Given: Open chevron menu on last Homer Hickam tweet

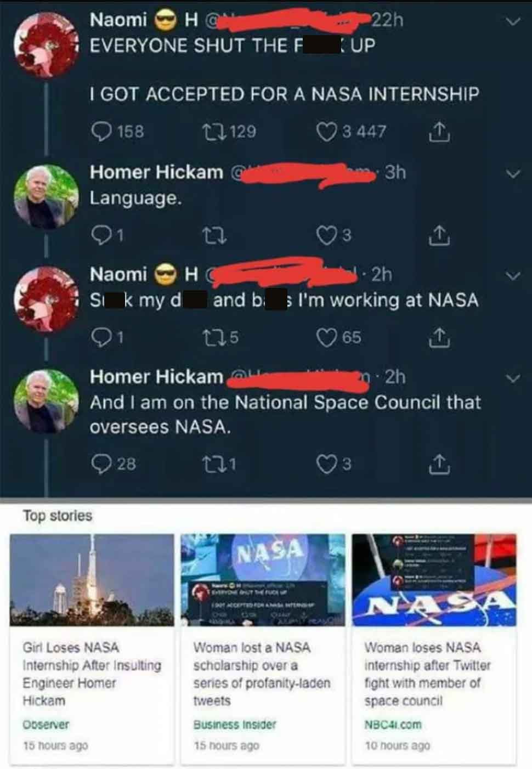Looking at the screenshot, I should (x=512, y=379).
